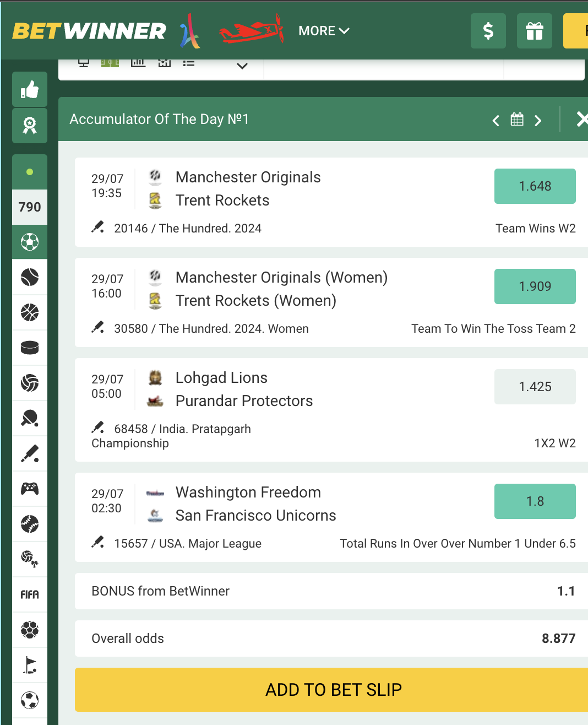Screen dimensions: 588x725
Task: Select the table tennis paddle icon
Action: pyautogui.click(x=30, y=418)
